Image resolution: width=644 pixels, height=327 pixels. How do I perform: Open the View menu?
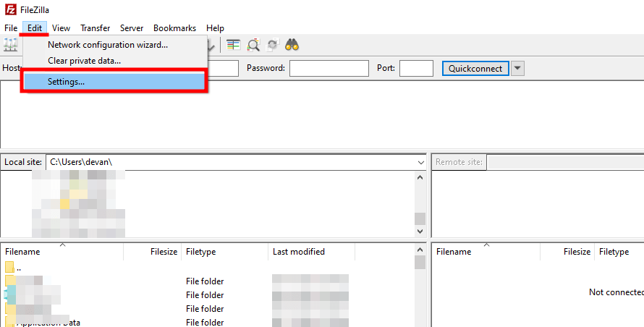click(x=61, y=28)
